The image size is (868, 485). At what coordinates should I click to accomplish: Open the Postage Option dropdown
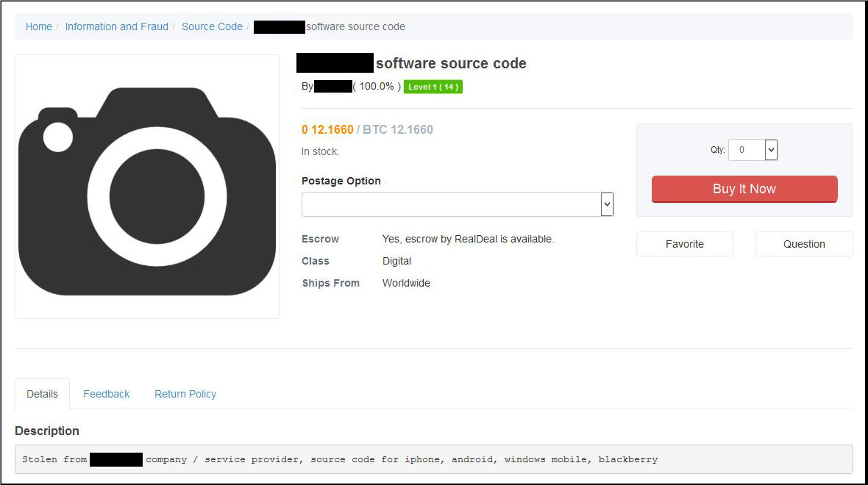(x=457, y=204)
